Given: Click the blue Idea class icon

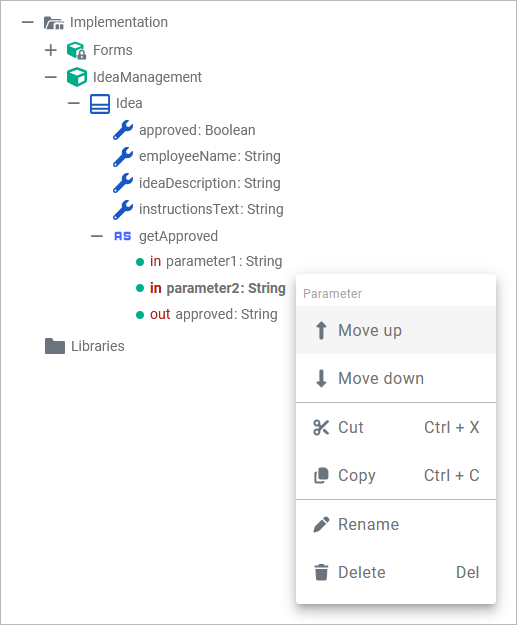Looking at the screenshot, I should click(100, 104).
